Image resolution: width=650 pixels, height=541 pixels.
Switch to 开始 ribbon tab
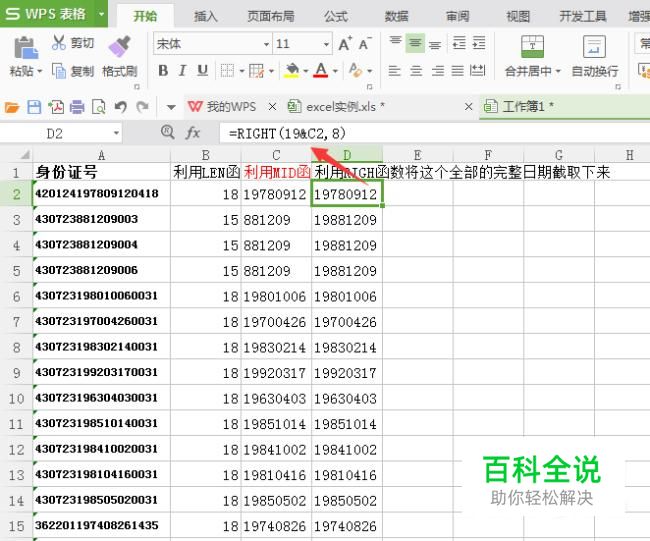click(145, 16)
